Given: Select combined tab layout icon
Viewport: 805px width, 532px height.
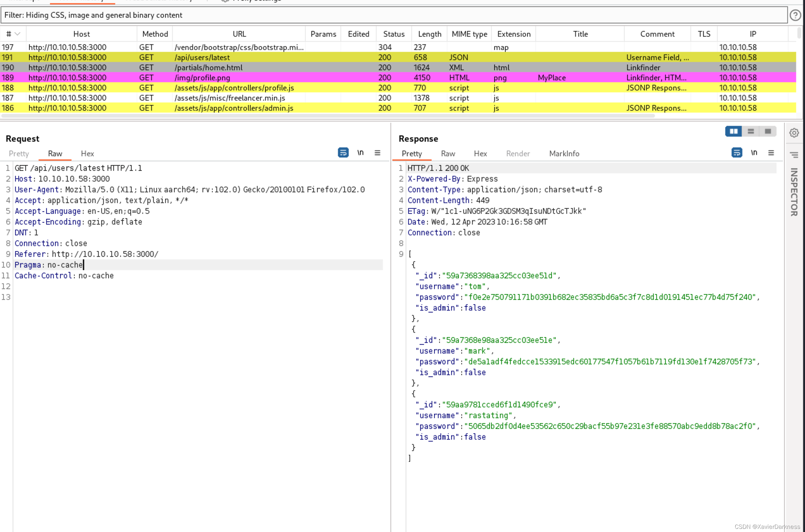Looking at the screenshot, I should [x=768, y=131].
